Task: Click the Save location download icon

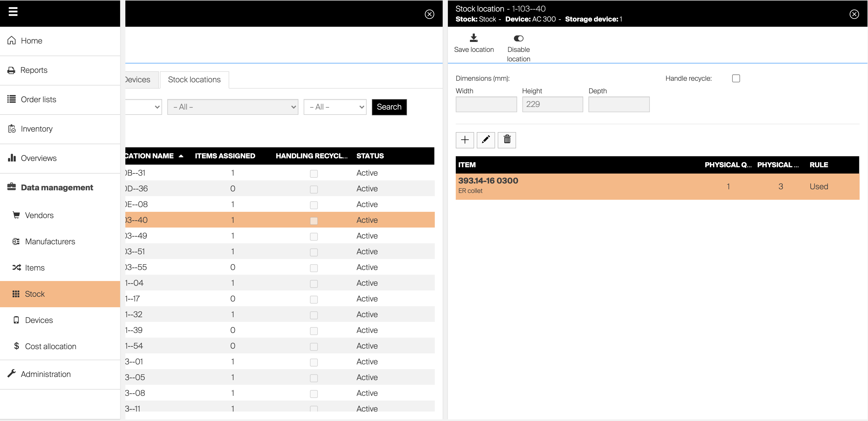Action: (473, 38)
